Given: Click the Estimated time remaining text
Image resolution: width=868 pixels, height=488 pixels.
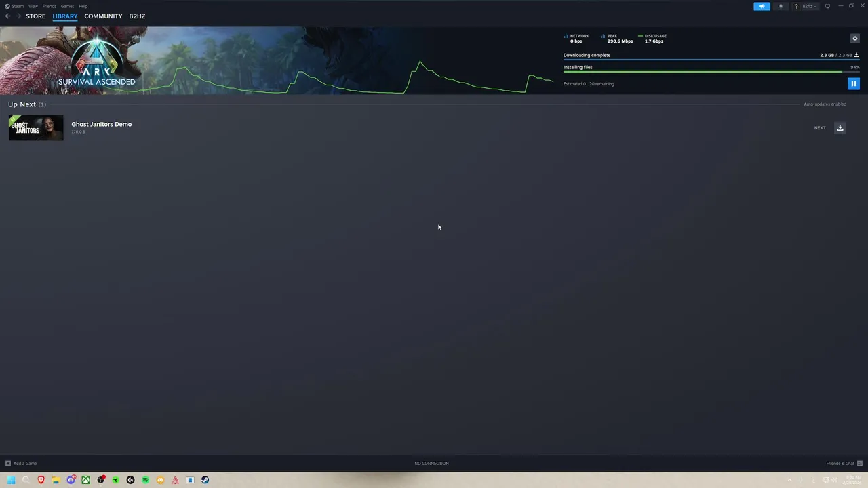Looking at the screenshot, I should (x=589, y=84).
